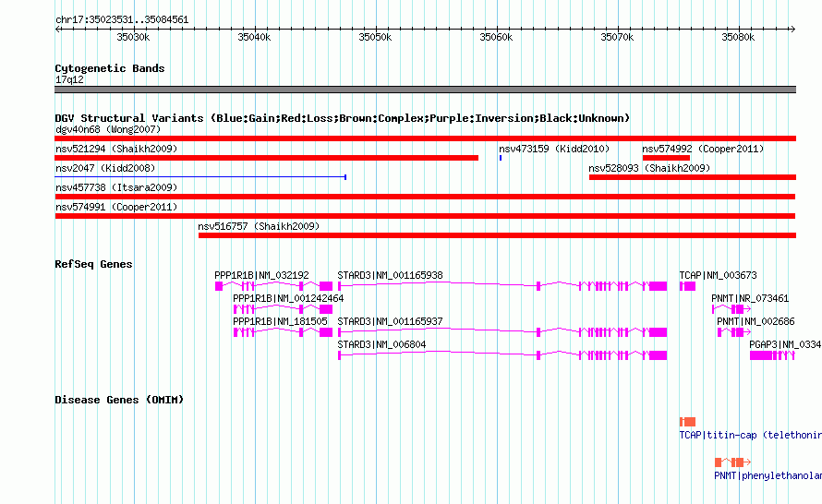The width and height of the screenshot is (822, 504).
Task: Click the nsv516757 (Shaikh2009) label
Action: [x=259, y=226]
